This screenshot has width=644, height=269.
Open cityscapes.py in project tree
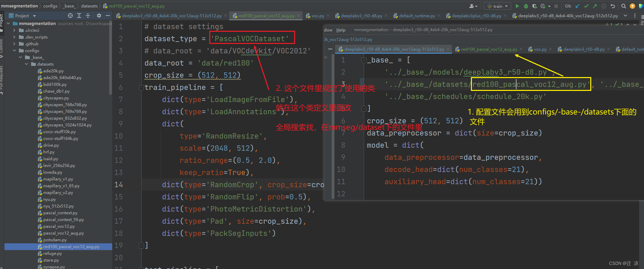pyautogui.click(x=56, y=98)
